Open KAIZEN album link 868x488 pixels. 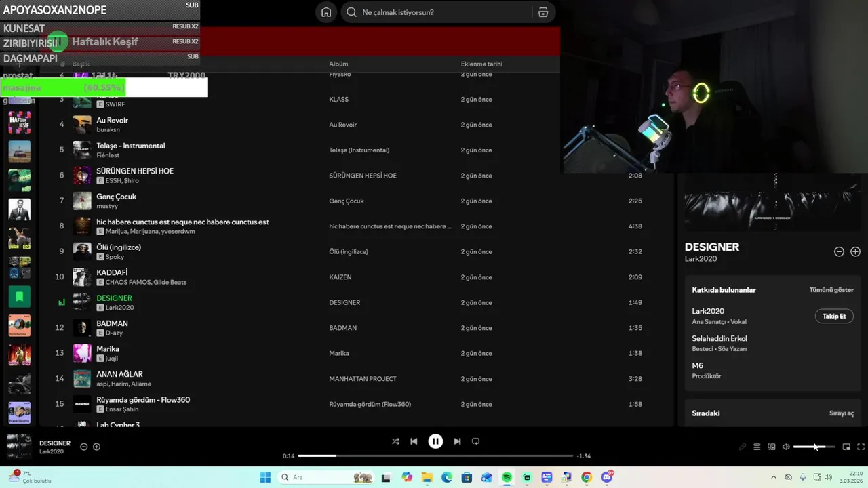tap(340, 277)
